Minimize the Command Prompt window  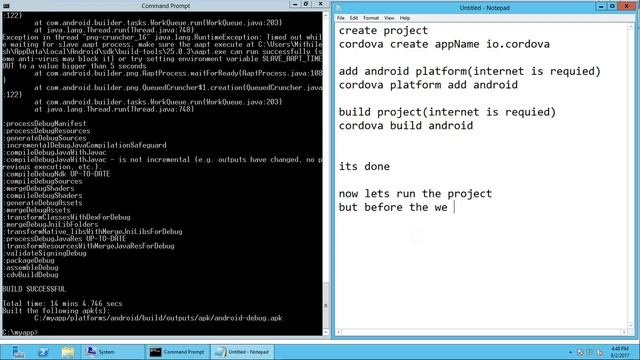pyautogui.click(x=295, y=4)
